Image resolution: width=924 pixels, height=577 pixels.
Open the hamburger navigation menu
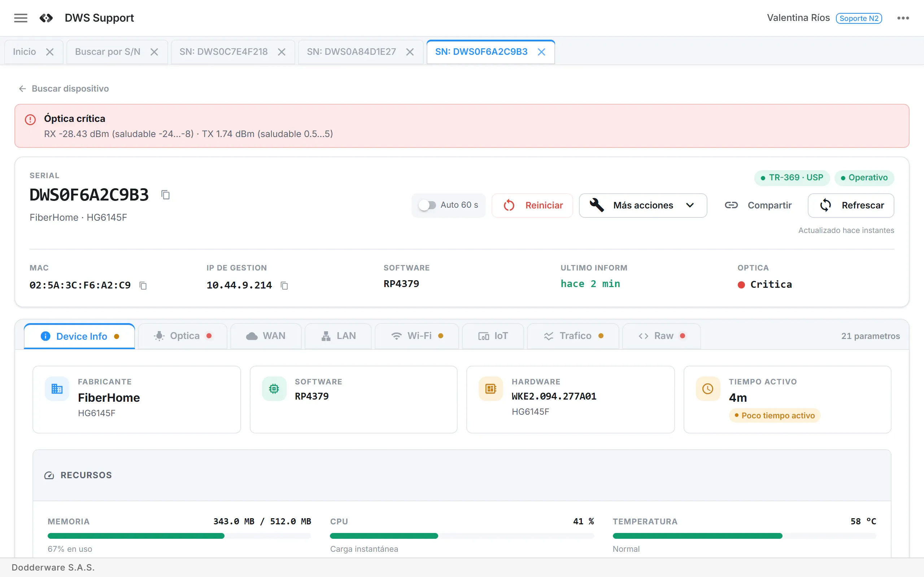click(x=21, y=18)
